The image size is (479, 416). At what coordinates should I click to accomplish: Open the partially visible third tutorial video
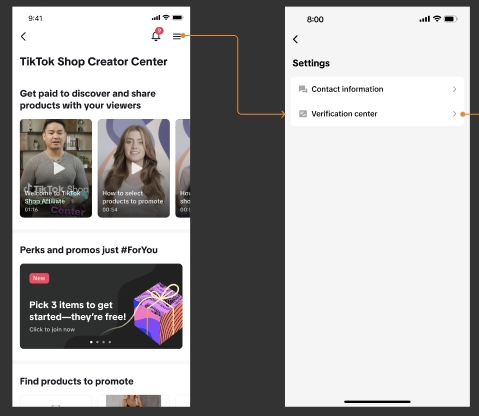pyautogui.click(x=183, y=168)
